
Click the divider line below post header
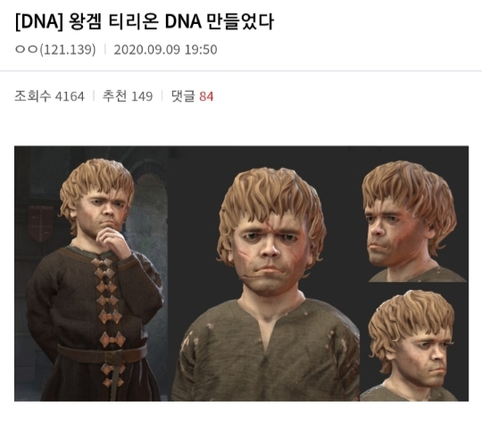(241, 71)
